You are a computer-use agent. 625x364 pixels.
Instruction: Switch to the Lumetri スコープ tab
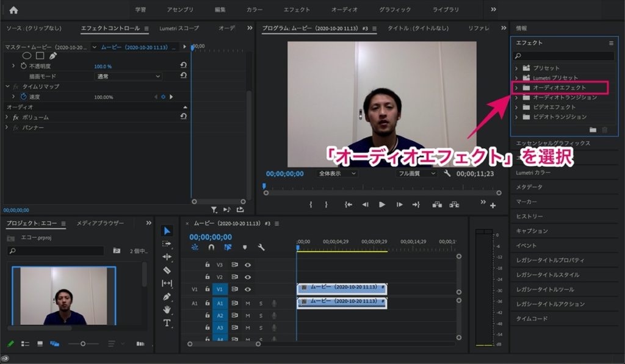click(x=179, y=28)
